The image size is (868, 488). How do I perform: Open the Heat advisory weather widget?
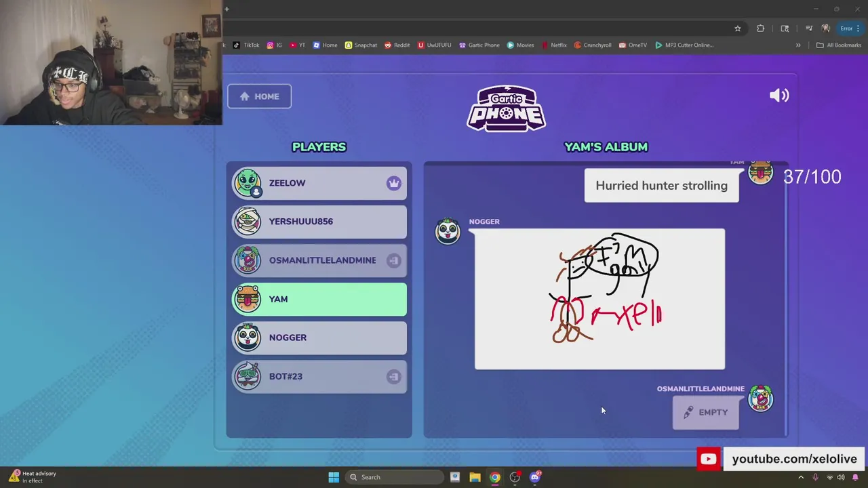[x=33, y=477]
